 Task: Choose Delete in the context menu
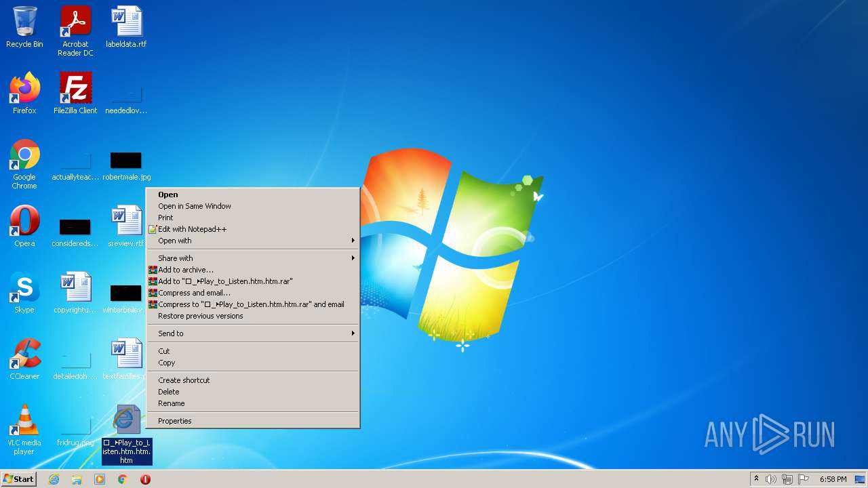pos(253,392)
